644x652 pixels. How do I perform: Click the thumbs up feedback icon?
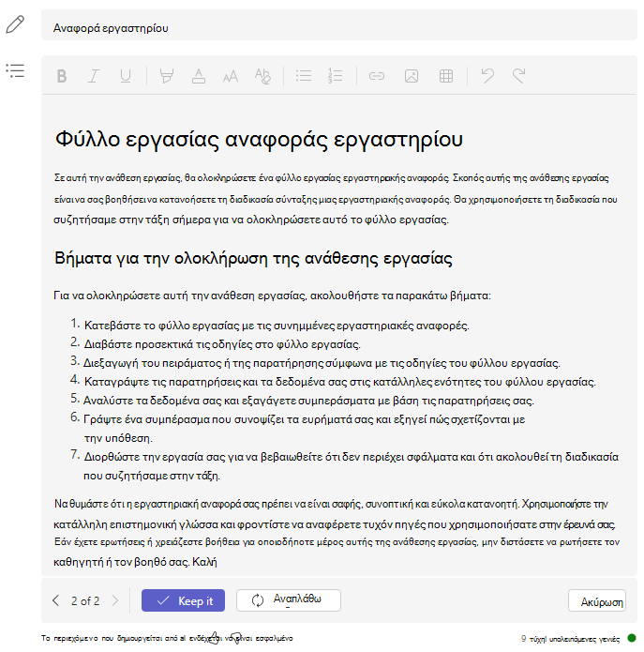[x=213, y=638]
